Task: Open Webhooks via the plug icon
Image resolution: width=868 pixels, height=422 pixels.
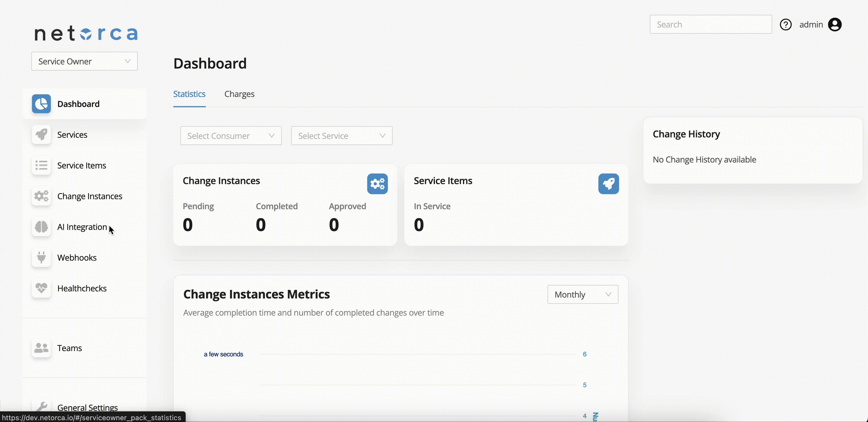Action: (x=41, y=258)
